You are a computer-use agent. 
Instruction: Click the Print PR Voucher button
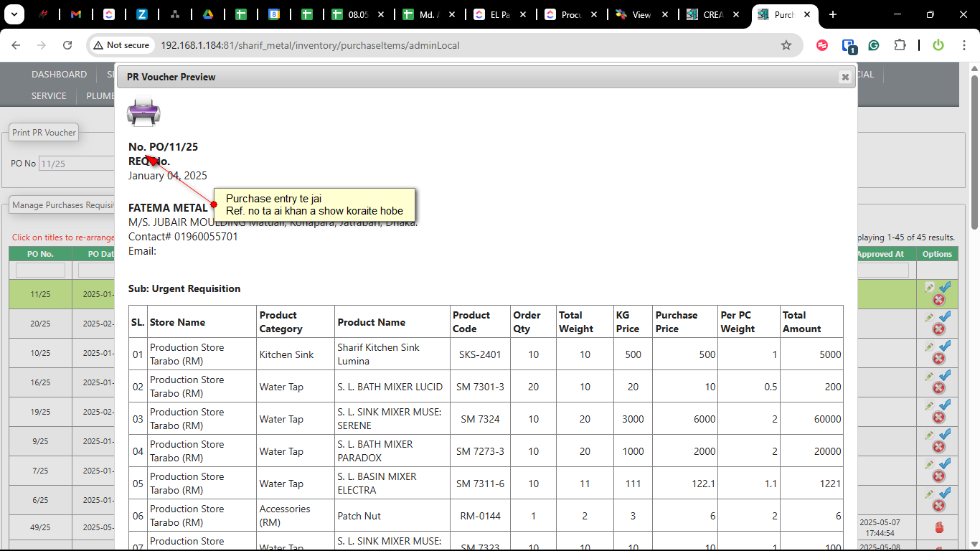click(x=44, y=133)
